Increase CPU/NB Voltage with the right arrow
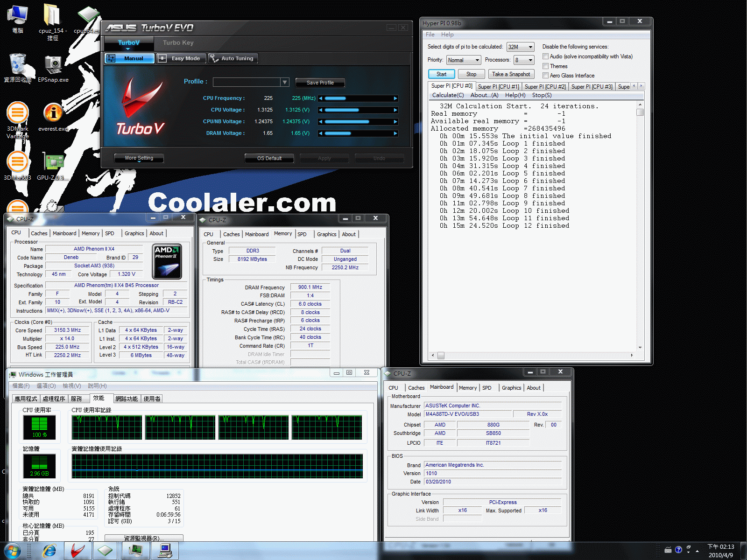This screenshot has height=560, width=747. tap(395, 122)
